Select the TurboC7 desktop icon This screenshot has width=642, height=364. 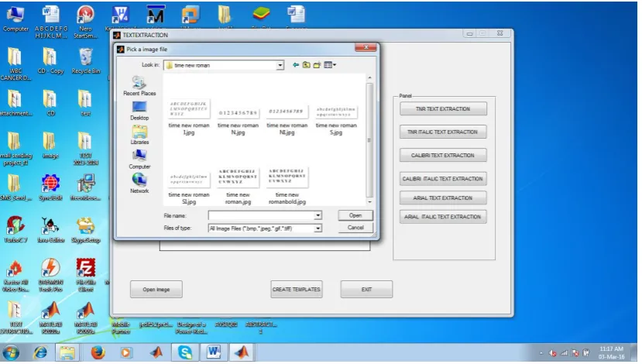[x=15, y=230]
